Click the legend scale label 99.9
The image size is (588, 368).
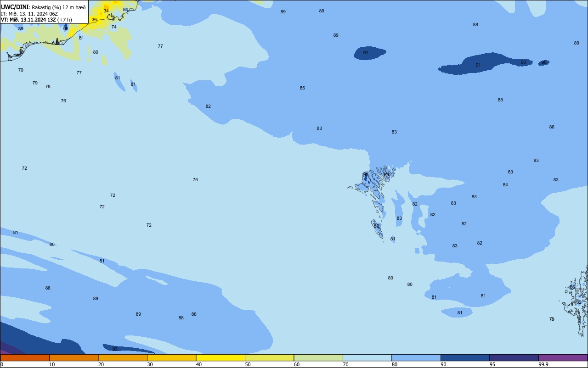click(543, 364)
